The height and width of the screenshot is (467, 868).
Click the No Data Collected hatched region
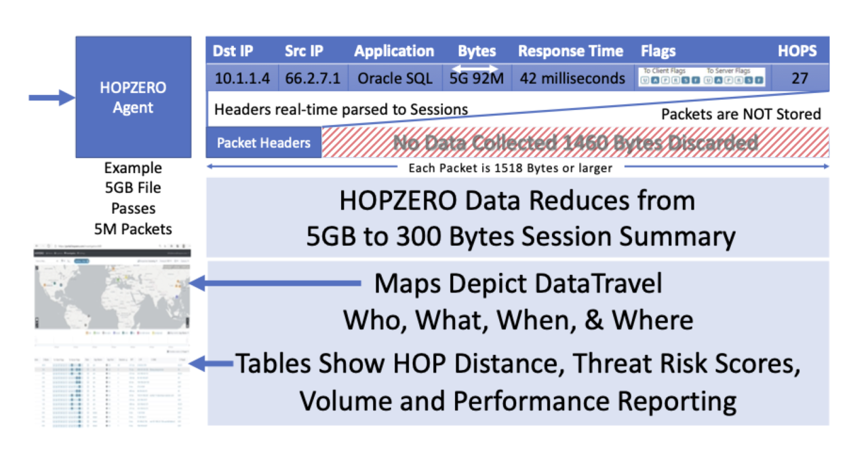(575, 143)
